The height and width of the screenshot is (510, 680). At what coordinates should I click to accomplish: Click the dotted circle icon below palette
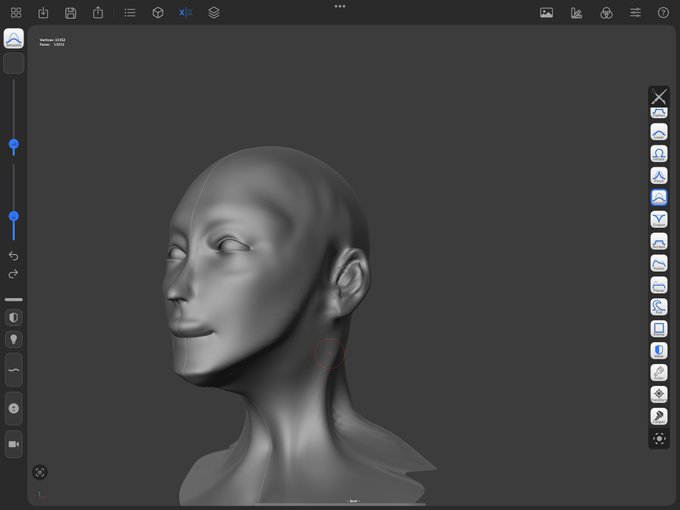[659, 438]
